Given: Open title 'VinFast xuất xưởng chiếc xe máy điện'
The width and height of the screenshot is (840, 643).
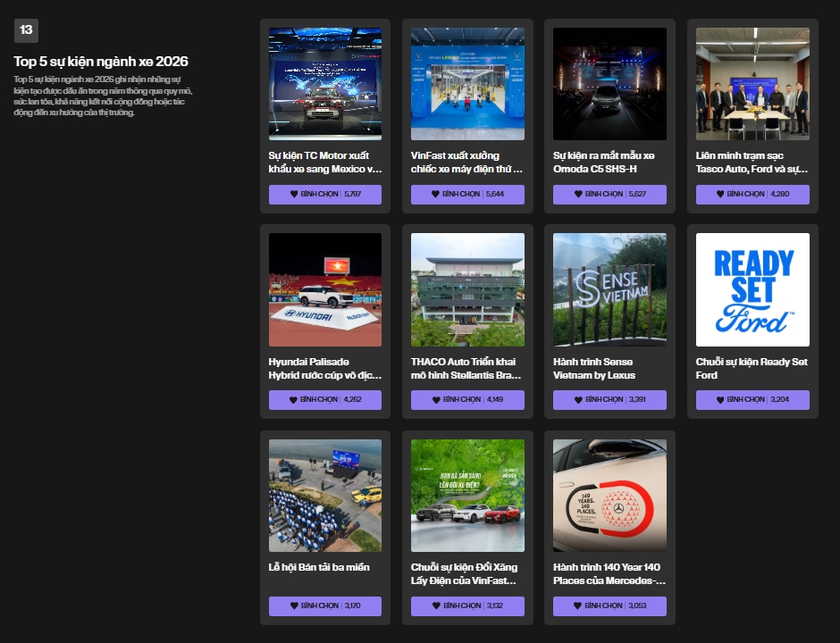Looking at the screenshot, I should 466,163.
